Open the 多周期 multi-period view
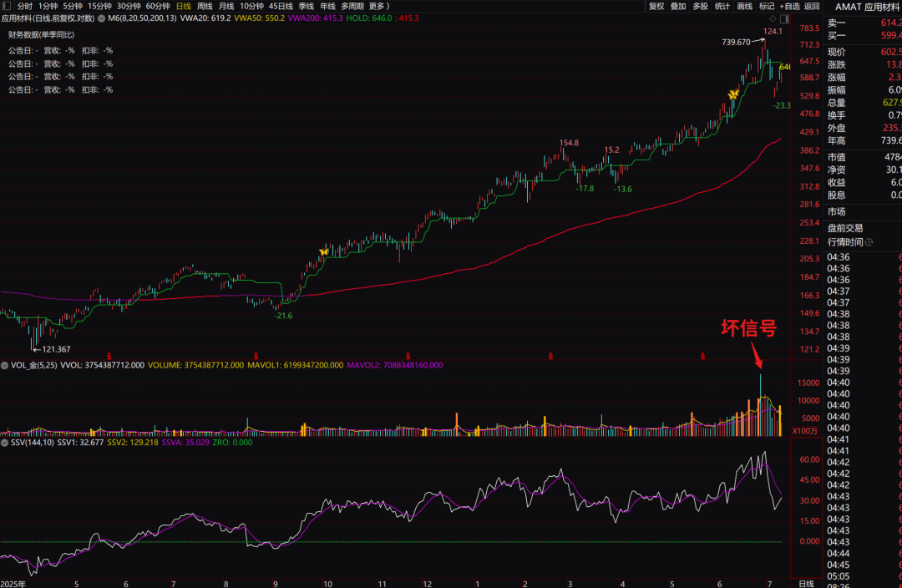902x588 pixels. coord(352,7)
